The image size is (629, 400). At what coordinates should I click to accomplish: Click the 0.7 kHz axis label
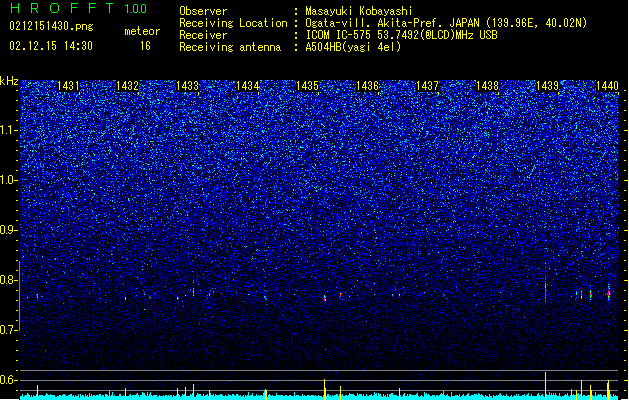point(9,330)
